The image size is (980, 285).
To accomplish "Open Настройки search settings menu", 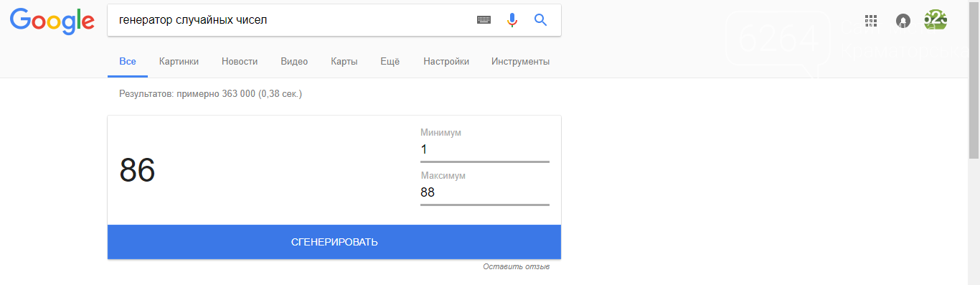I will (446, 62).
